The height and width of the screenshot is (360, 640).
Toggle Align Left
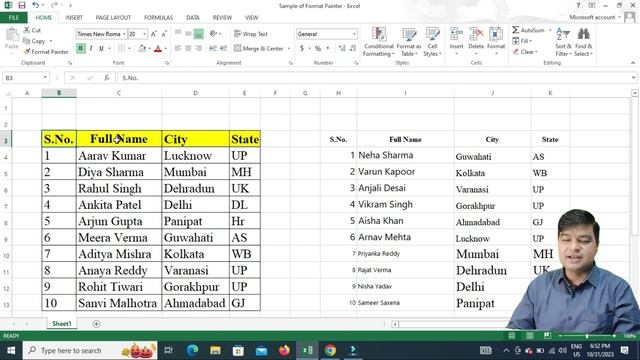pos(178,48)
